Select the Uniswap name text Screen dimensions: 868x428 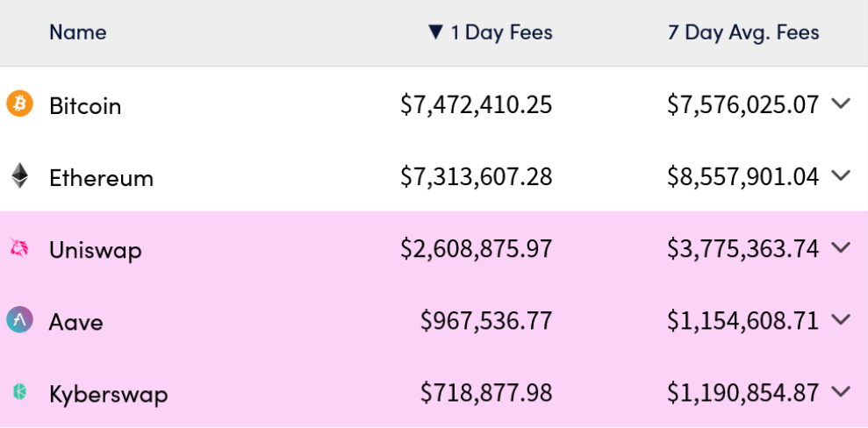95,251
